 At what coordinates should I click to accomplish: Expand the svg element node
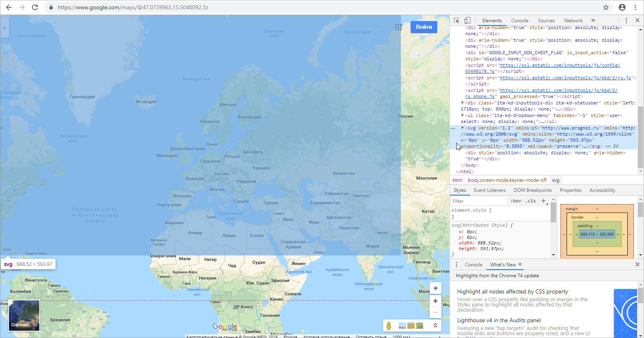click(x=462, y=128)
